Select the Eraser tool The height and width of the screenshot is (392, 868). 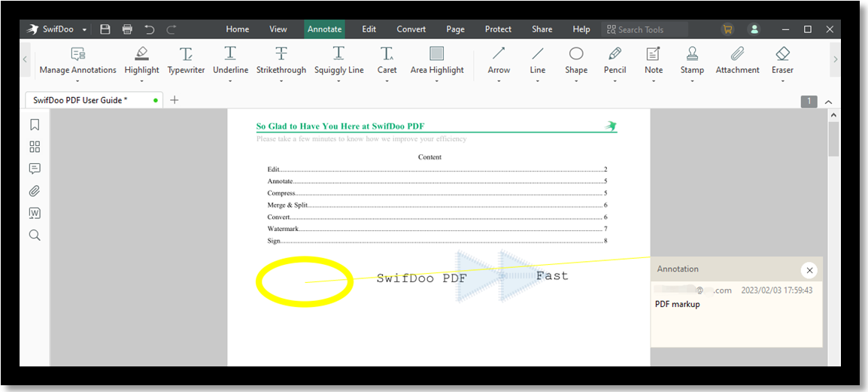[x=783, y=61]
